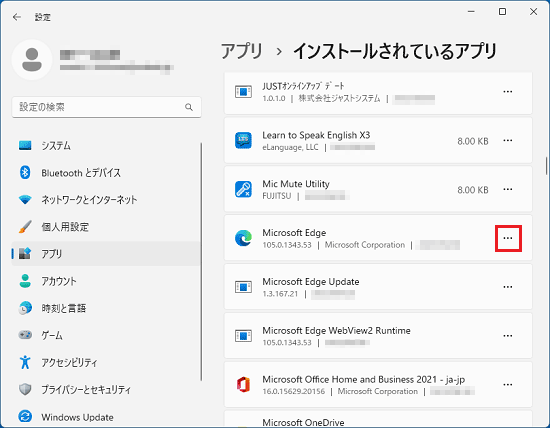Open more options for Learn to Speak English X3
Image resolution: width=550 pixels, height=428 pixels.
pos(508,140)
